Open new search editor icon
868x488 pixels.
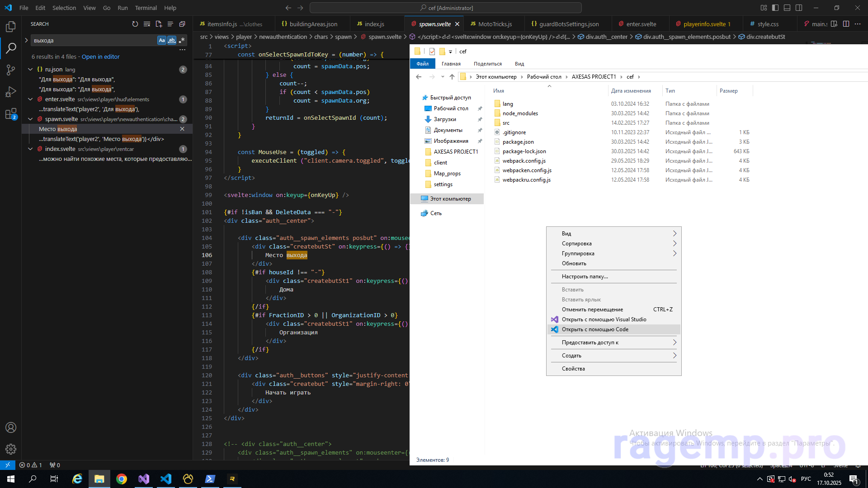click(x=159, y=24)
